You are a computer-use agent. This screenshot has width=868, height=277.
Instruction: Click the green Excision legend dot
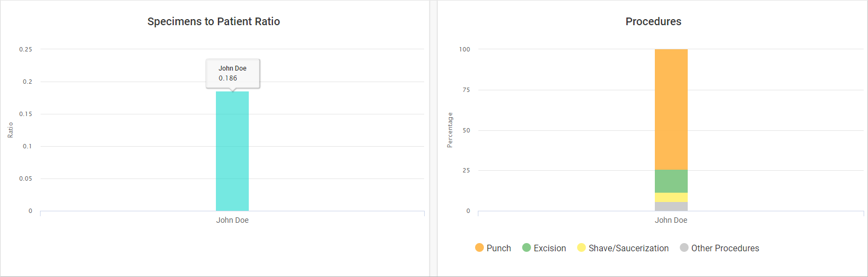[x=527, y=247]
